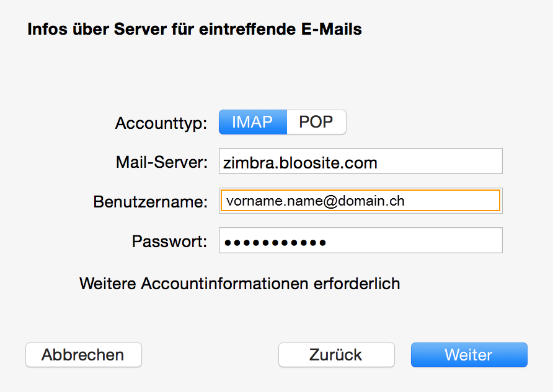Click the Weiter button to continue
The height and width of the screenshot is (392, 553).
tap(469, 355)
